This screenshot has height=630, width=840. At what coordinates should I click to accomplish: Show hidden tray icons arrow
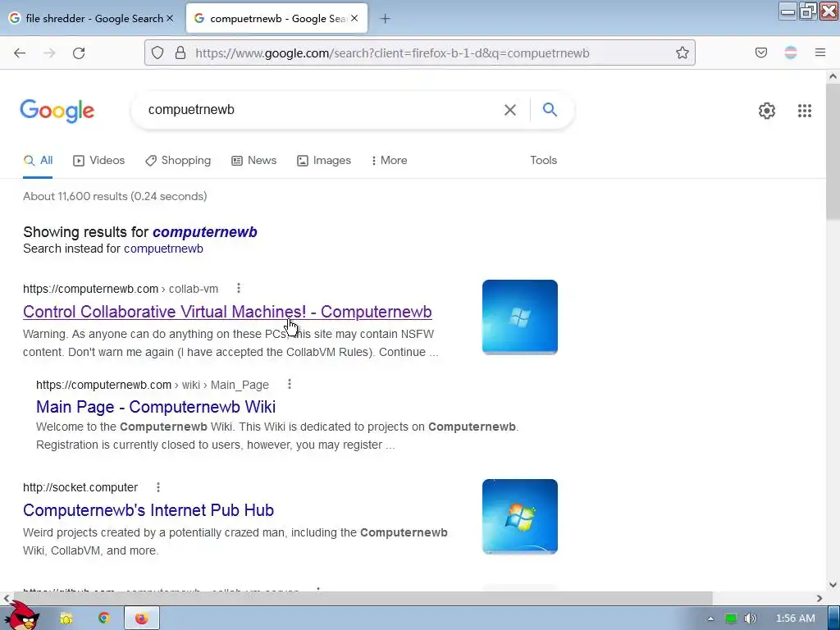pyautogui.click(x=710, y=619)
